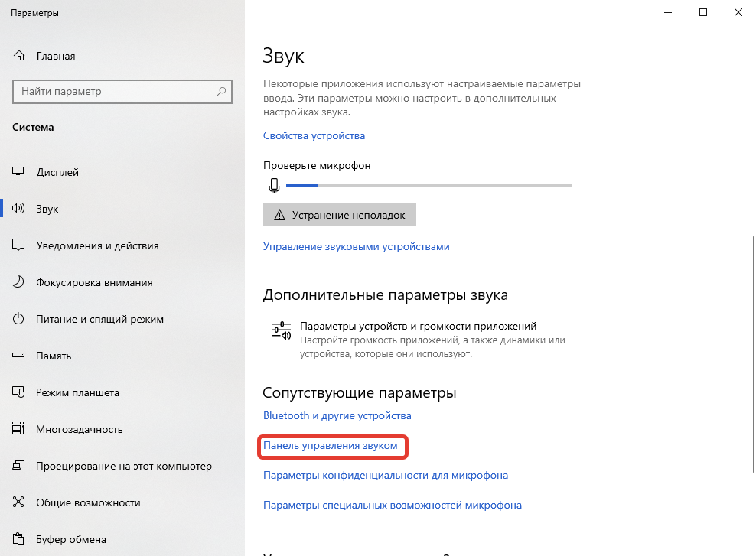The width and height of the screenshot is (756, 556).
Task: Click the Display monitor icon
Action: pos(20,173)
